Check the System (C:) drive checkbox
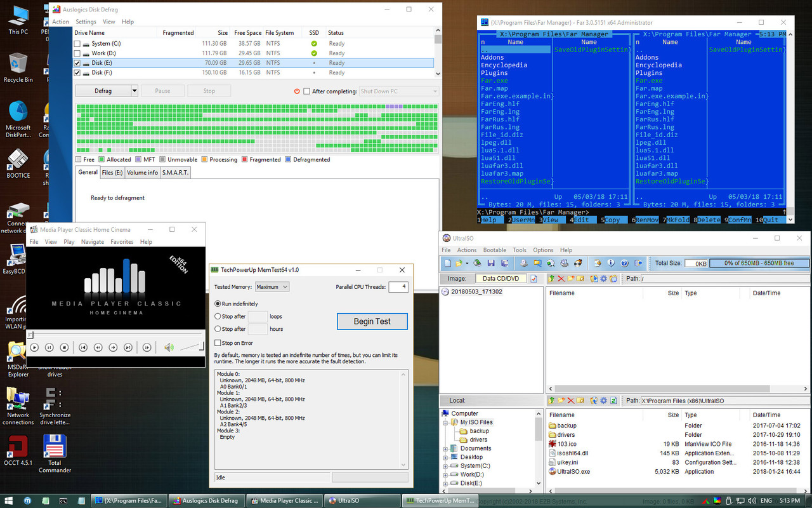 point(77,44)
